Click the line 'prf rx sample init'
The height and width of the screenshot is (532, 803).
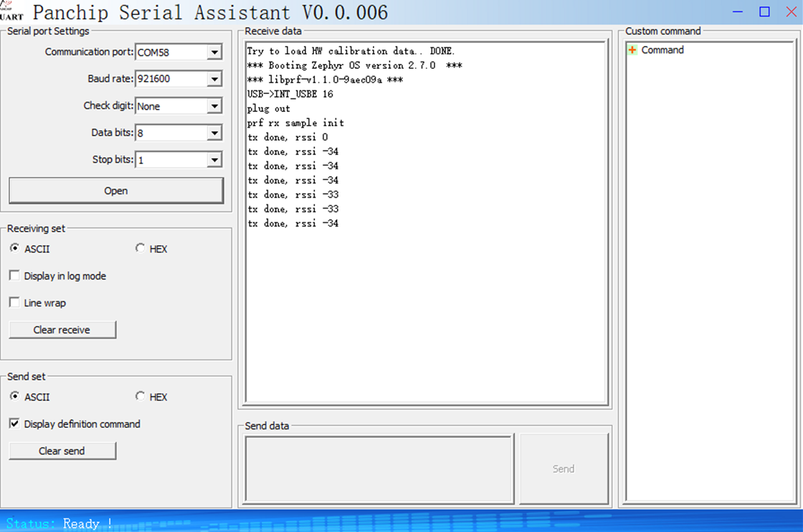point(295,123)
